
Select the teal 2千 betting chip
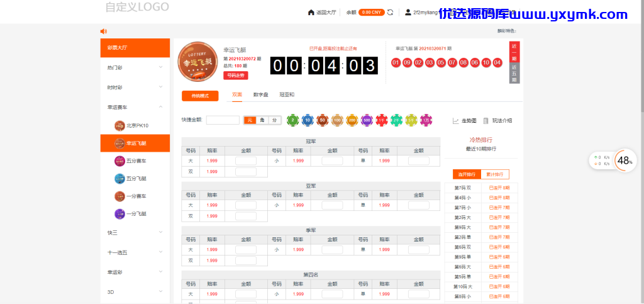(396, 120)
